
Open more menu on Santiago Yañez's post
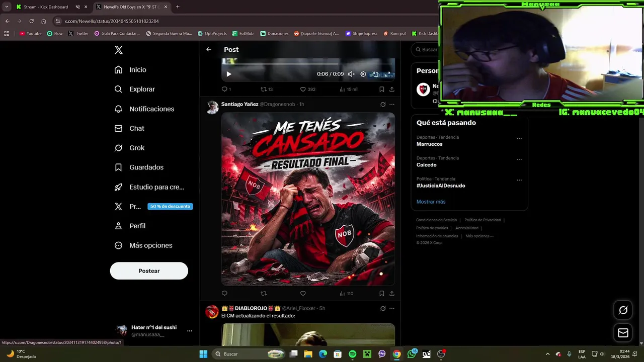click(x=392, y=105)
